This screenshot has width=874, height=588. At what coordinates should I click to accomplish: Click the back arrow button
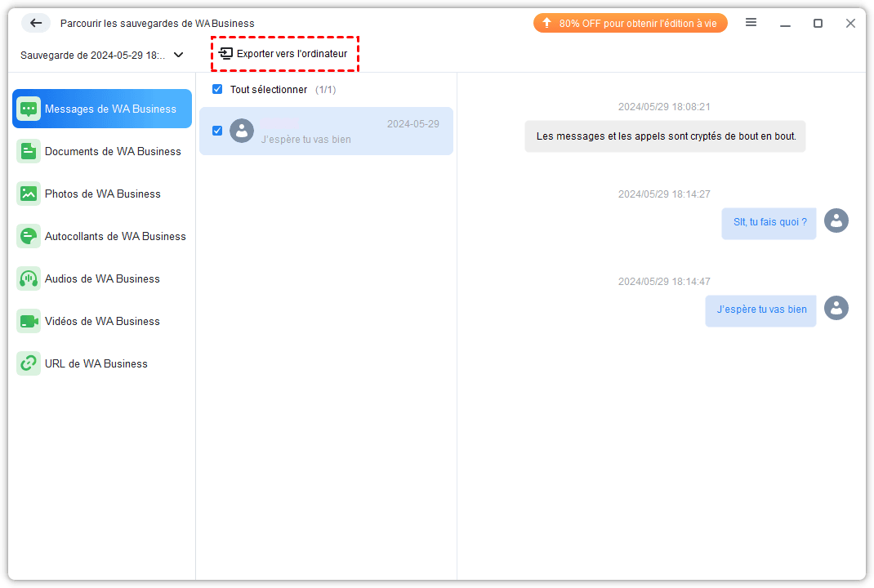coord(36,23)
